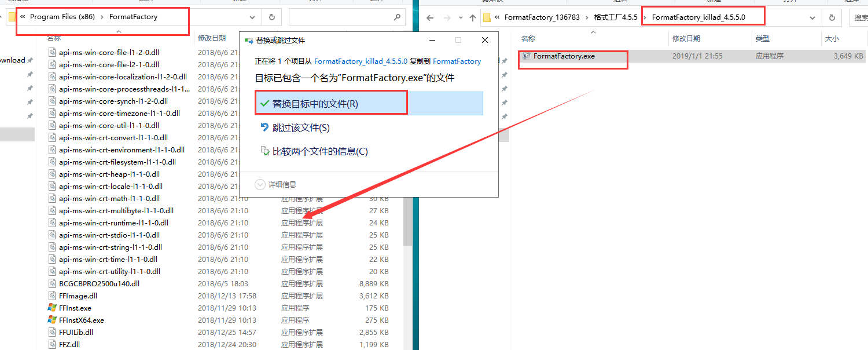Select FFUILib.dll file

pos(76,332)
